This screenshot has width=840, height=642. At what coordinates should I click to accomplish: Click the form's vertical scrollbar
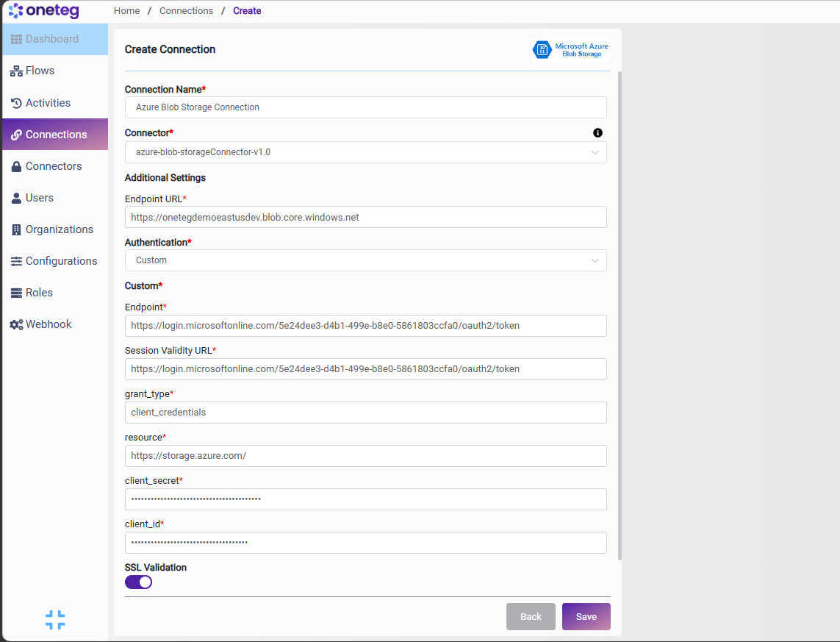[620, 315]
